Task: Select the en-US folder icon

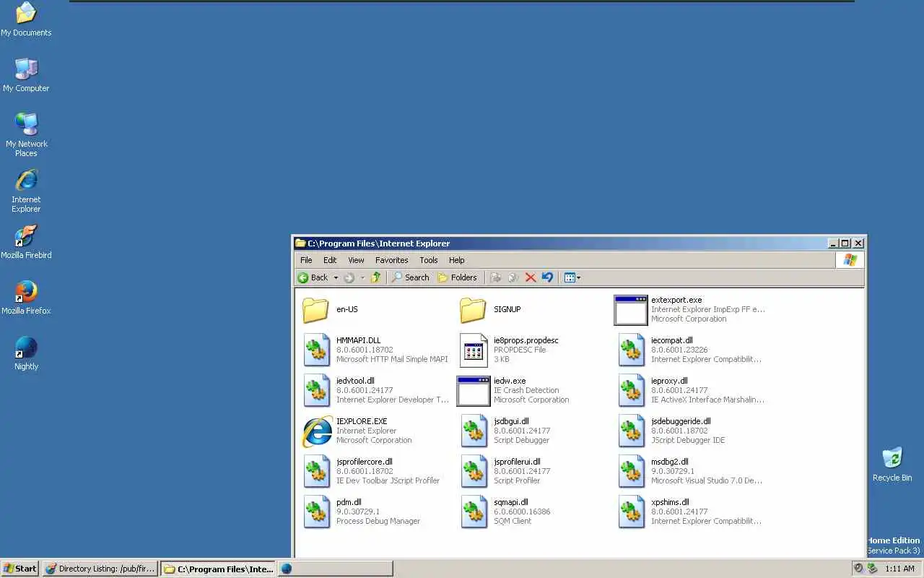Action: point(316,310)
